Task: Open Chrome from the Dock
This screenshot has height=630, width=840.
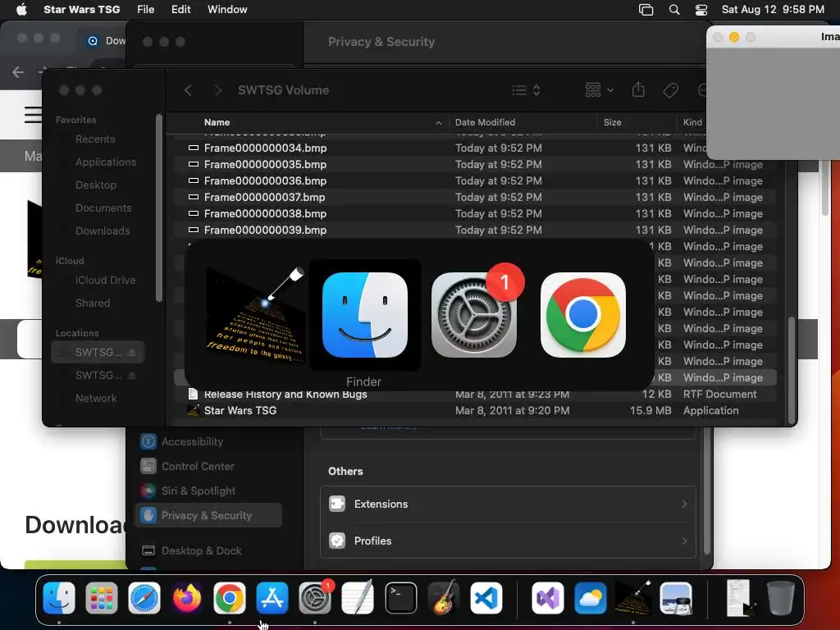Action: pos(230,598)
